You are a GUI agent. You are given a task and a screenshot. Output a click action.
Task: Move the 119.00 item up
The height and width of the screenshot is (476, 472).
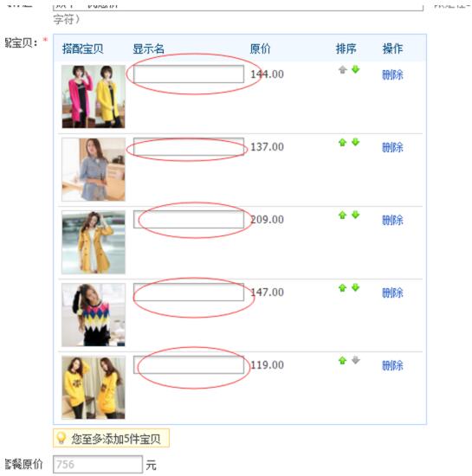tap(343, 361)
